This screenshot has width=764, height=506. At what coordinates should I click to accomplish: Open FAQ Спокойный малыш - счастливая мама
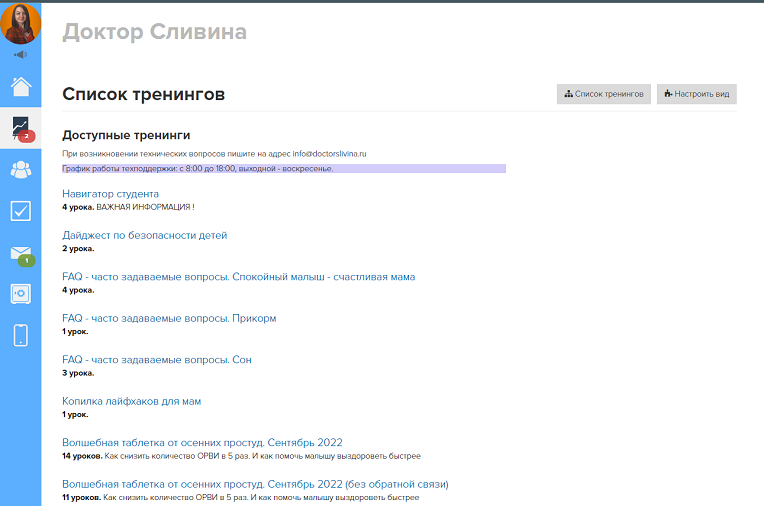click(238, 277)
